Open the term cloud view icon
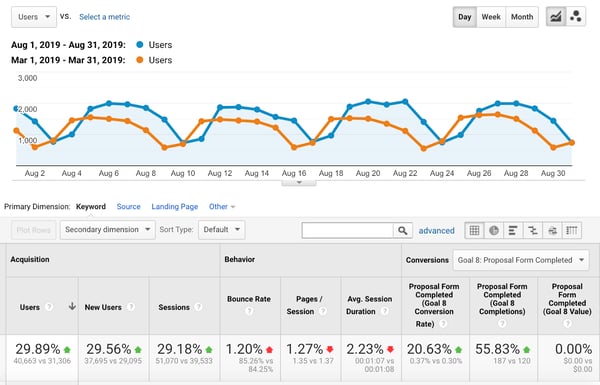 point(552,230)
